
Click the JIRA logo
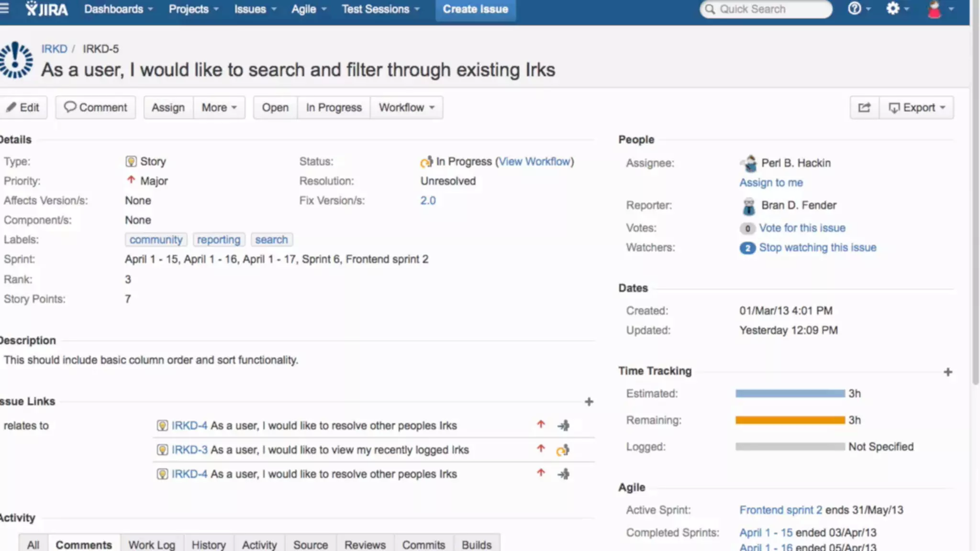[x=47, y=9]
